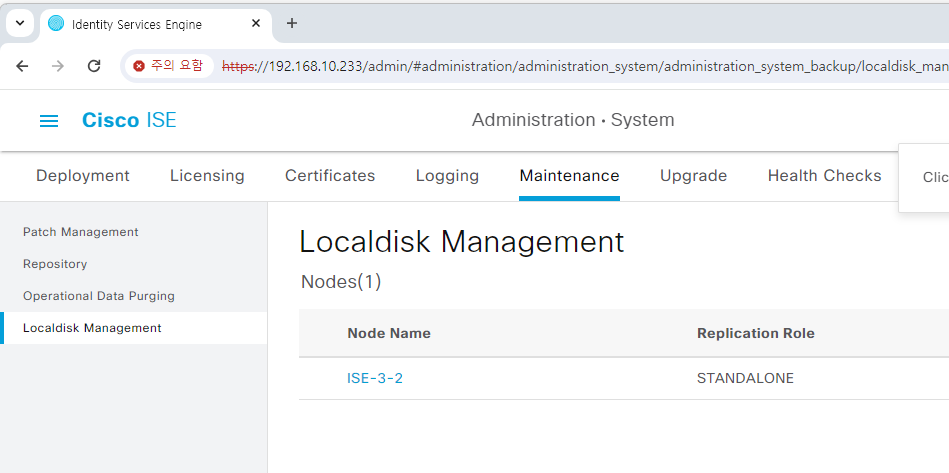Close the Identity Services Engine tab

tap(255, 24)
